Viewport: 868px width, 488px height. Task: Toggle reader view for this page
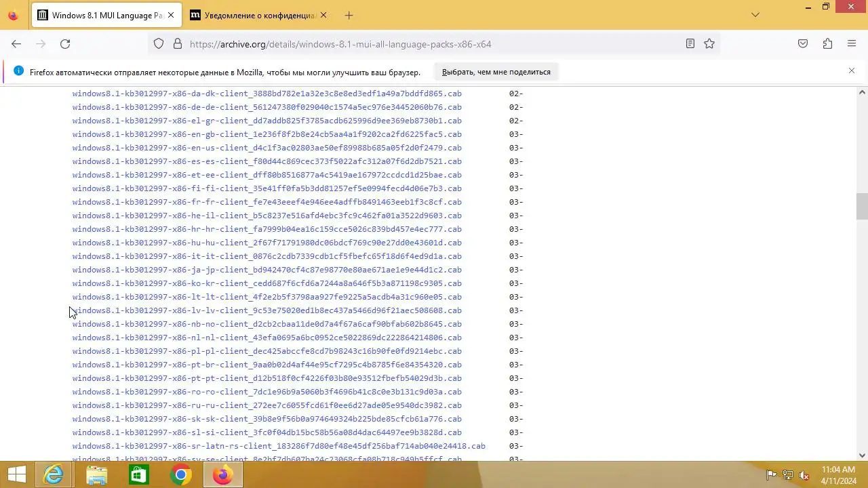pyautogui.click(x=690, y=43)
